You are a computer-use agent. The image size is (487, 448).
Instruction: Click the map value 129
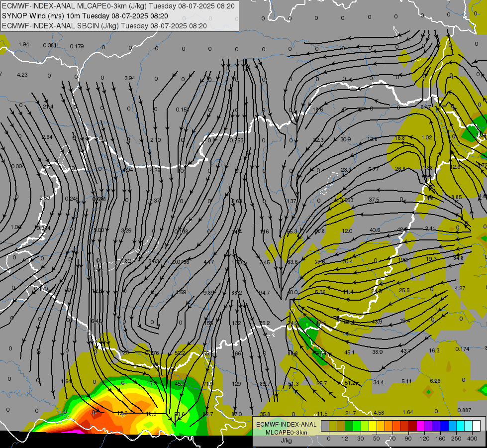pyautogui.click(x=236, y=384)
